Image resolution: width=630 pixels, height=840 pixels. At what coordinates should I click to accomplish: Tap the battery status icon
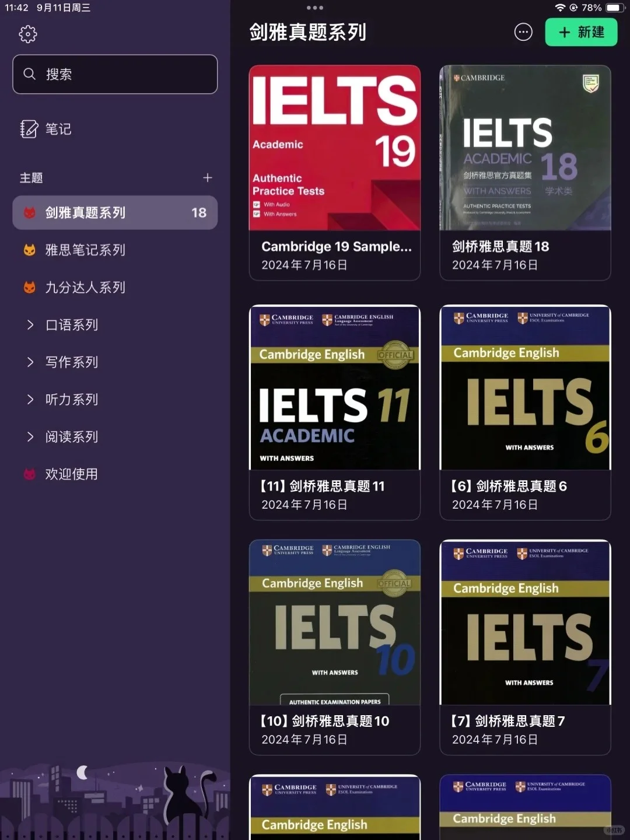click(615, 8)
